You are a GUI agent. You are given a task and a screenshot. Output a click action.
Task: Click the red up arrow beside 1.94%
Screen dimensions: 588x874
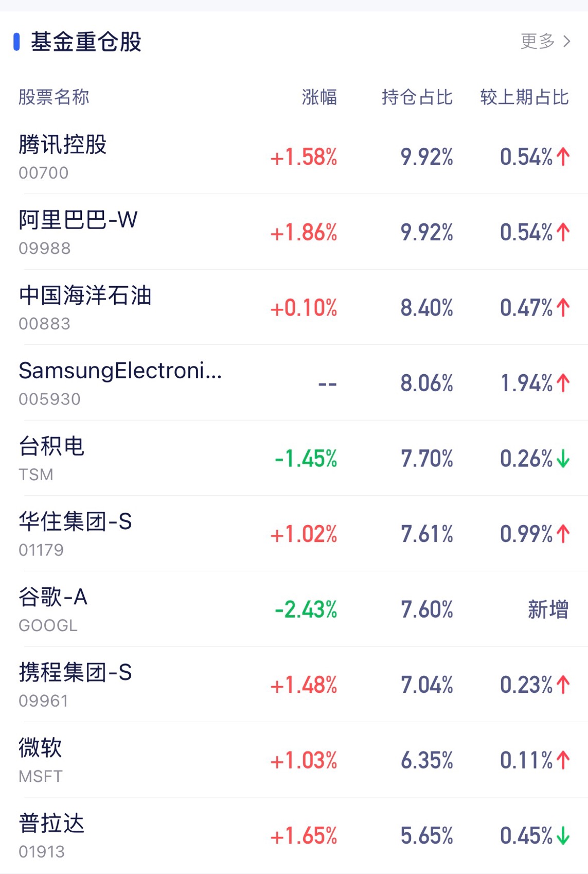(563, 383)
